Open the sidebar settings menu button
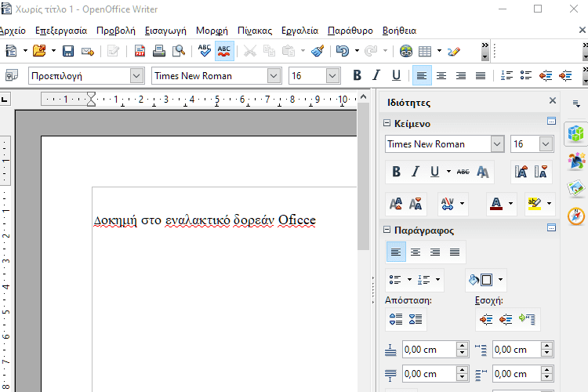Viewport: 588px width, 392px height. [x=577, y=103]
